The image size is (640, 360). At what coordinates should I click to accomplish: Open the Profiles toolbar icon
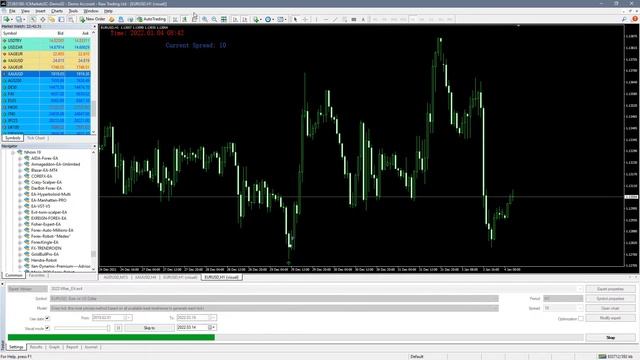click(x=19, y=19)
